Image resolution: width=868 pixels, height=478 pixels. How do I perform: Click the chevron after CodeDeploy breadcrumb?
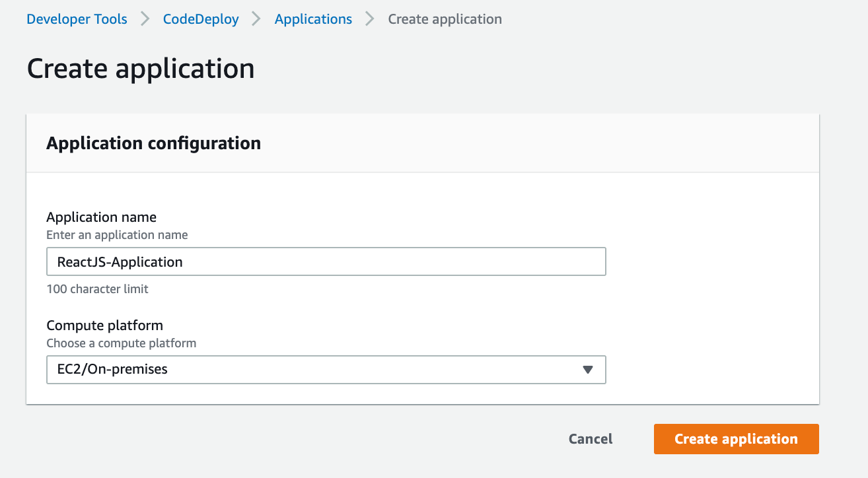(256, 19)
